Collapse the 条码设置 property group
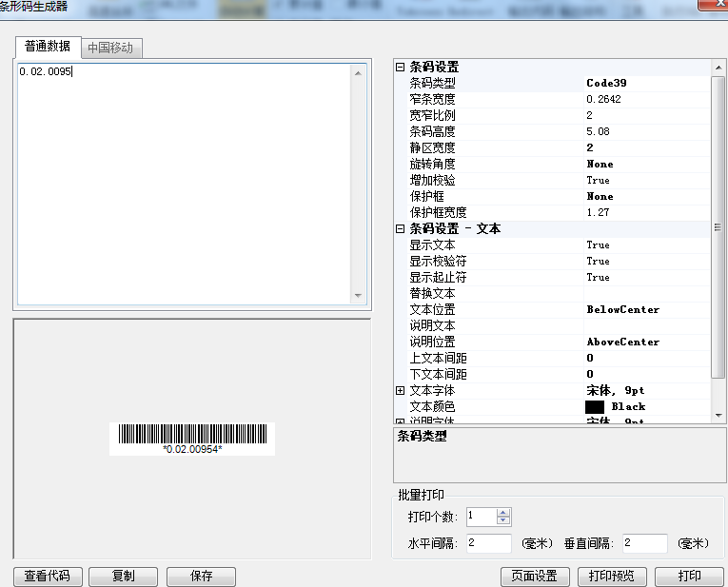The image size is (728, 587). [x=400, y=67]
